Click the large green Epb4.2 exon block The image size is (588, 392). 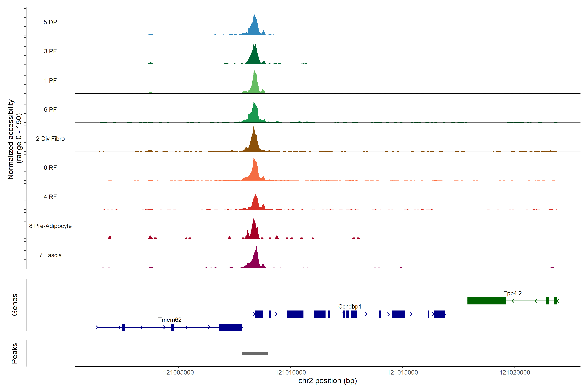click(487, 301)
